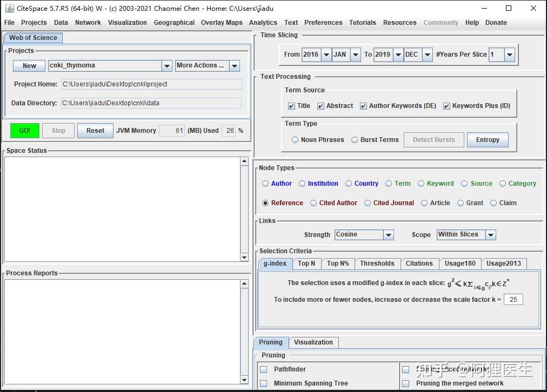Viewport: 547px width, 392px height.
Task: Click Process Reports scrollbar up arrow
Action: [x=244, y=283]
